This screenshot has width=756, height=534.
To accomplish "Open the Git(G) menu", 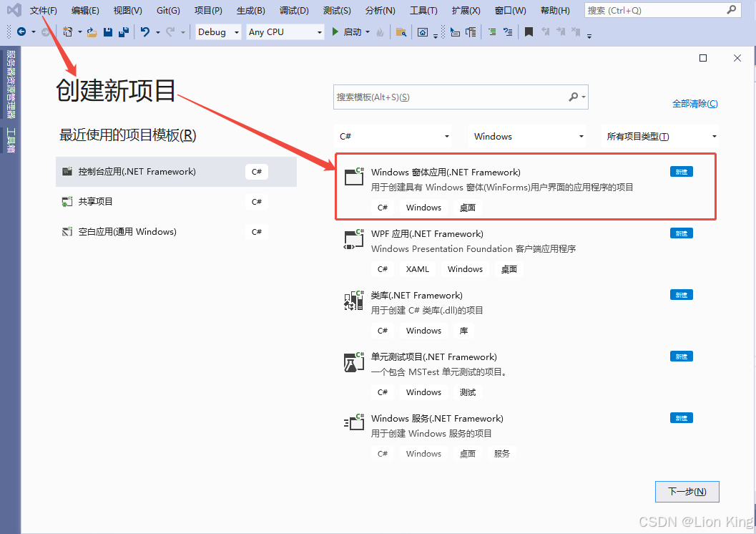I will 168,11.
